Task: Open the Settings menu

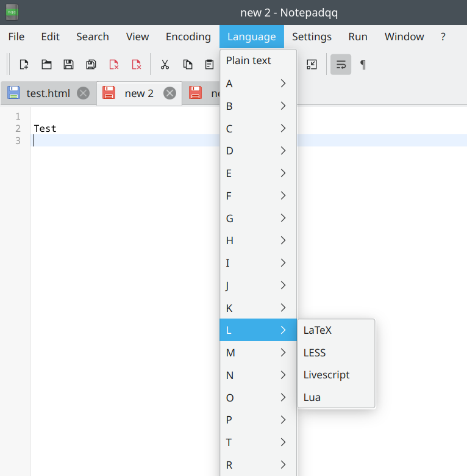Action: tap(312, 37)
